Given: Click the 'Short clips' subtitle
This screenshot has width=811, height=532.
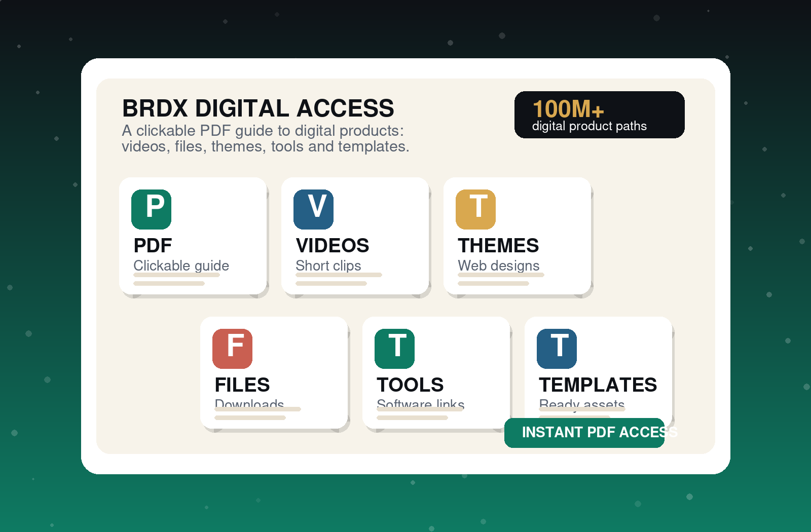Looking at the screenshot, I should click(x=328, y=265).
